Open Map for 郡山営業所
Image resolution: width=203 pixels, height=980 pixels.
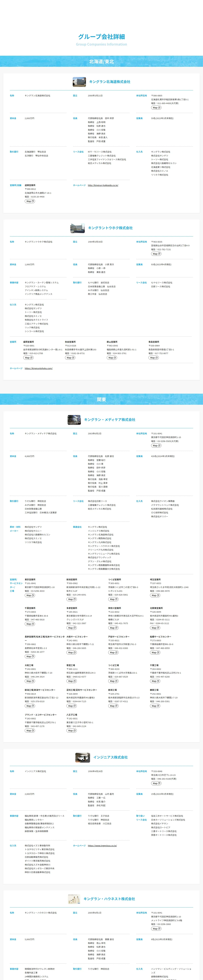point(112,358)
